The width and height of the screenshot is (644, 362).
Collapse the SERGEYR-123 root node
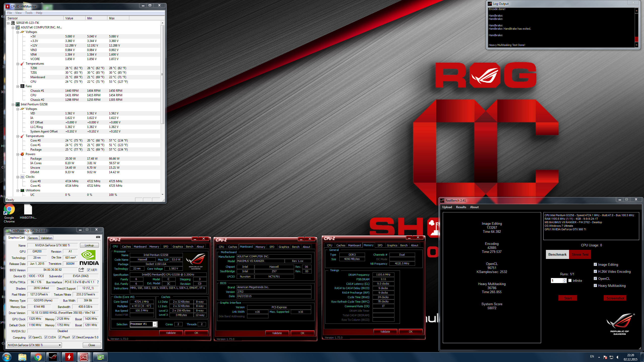pos(8,23)
